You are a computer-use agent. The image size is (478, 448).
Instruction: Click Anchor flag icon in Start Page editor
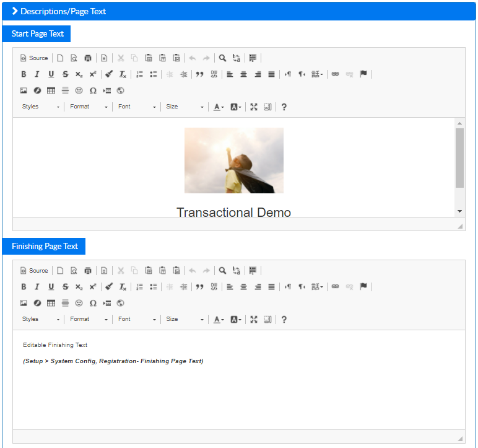coord(363,74)
